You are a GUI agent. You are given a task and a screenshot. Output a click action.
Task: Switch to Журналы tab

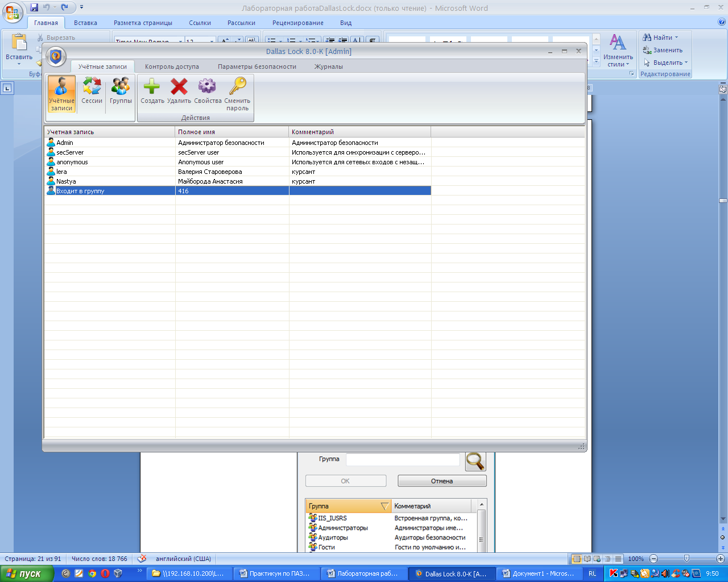tap(329, 66)
